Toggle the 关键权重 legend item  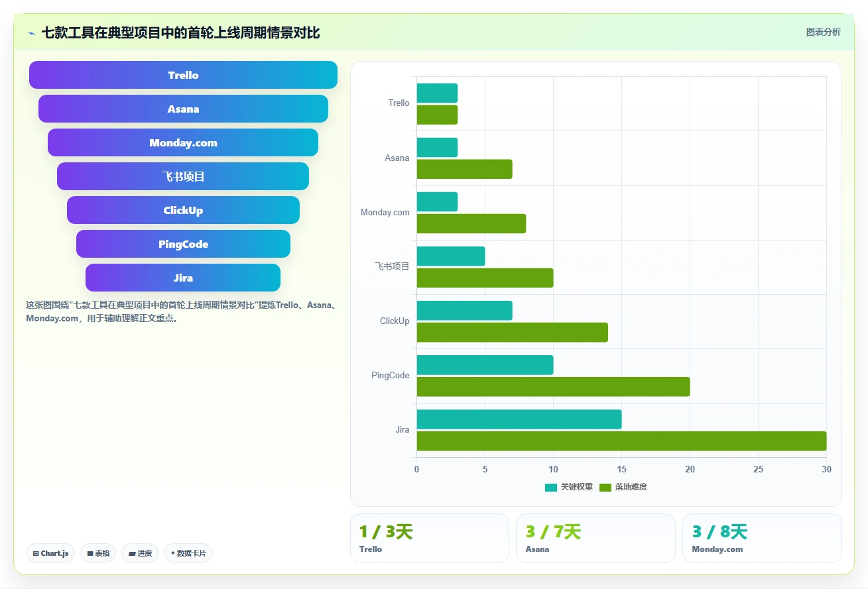[x=569, y=487]
